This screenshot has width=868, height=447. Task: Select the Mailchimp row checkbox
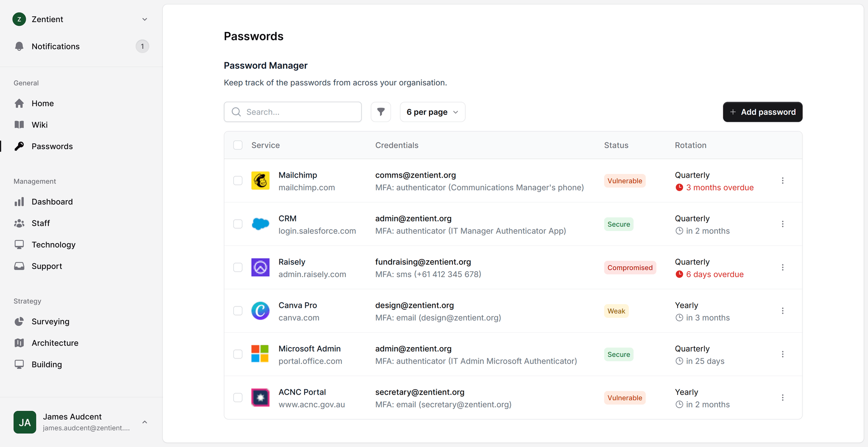point(238,181)
